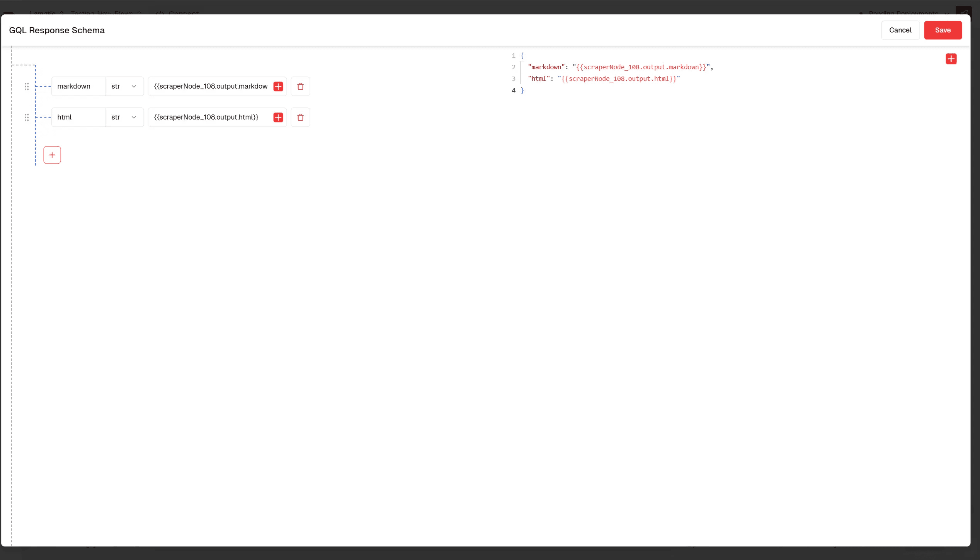Edit the markdown field name

pos(78,86)
